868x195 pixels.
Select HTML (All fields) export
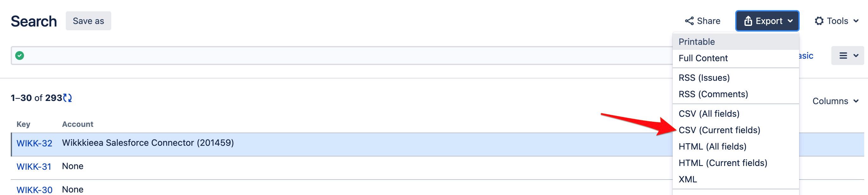[712, 147]
